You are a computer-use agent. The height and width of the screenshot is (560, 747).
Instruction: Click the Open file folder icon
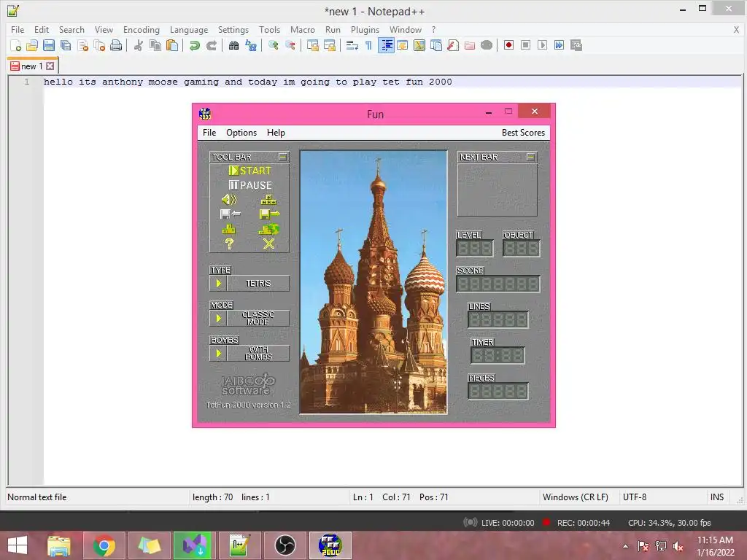click(x=32, y=45)
